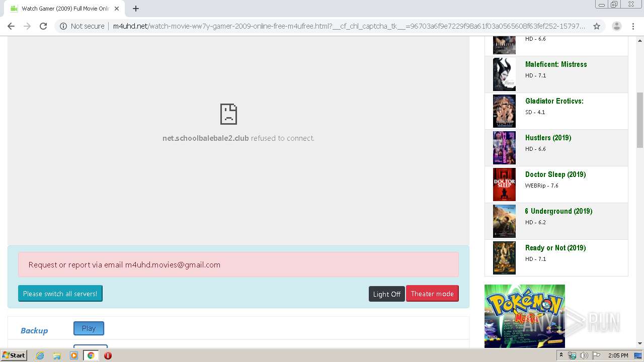The height and width of the screenshot is (362, 644).
Task: Click the m4uhd.movies@gmail.com email notice
Action: pyautogui.click(x=238, y=264)
